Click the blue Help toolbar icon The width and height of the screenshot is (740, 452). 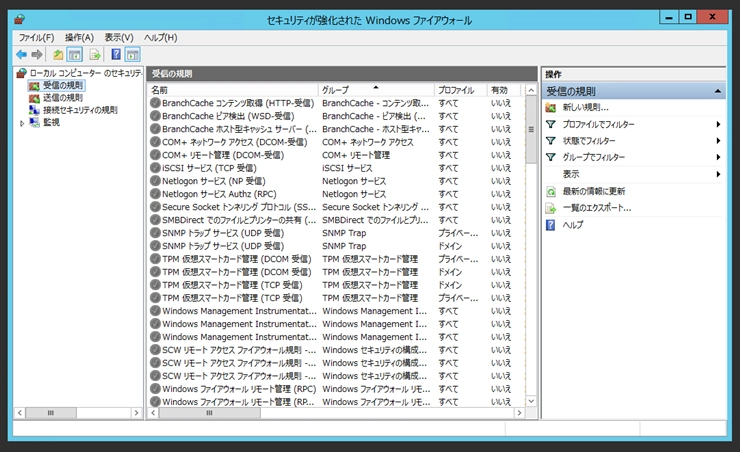coord(116,55)
